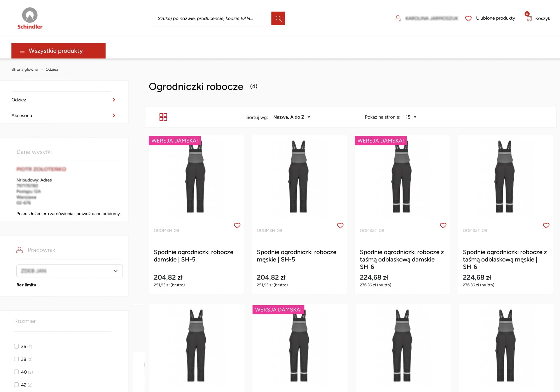The image size is (560, 392).
Task: Open Koszyk link text
Action: tap(542, 19)
